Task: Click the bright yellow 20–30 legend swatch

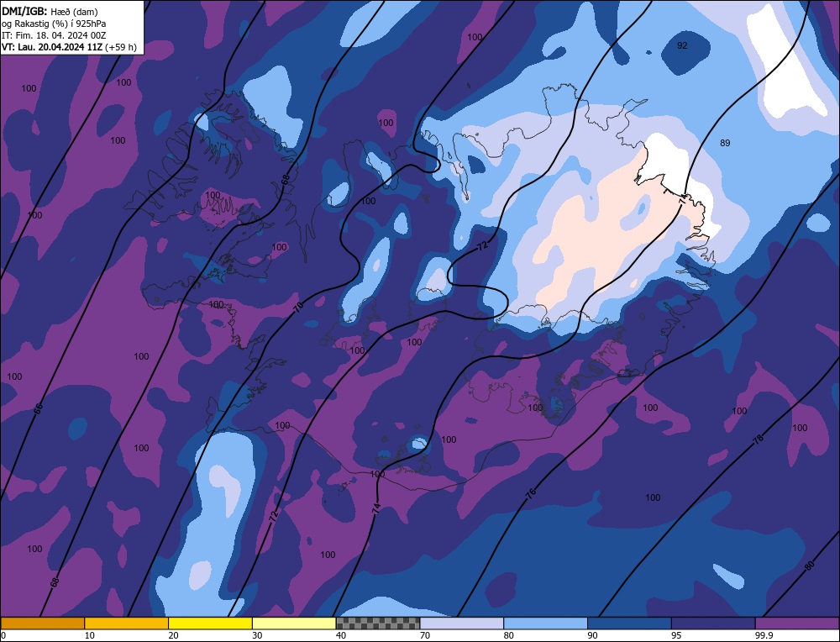Action: (x=210, y=624)
